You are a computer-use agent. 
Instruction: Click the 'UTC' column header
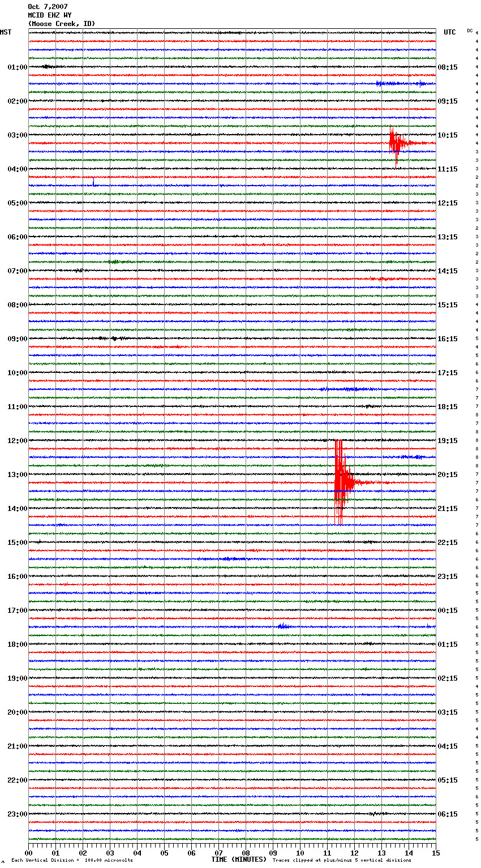tap(449, 32)
